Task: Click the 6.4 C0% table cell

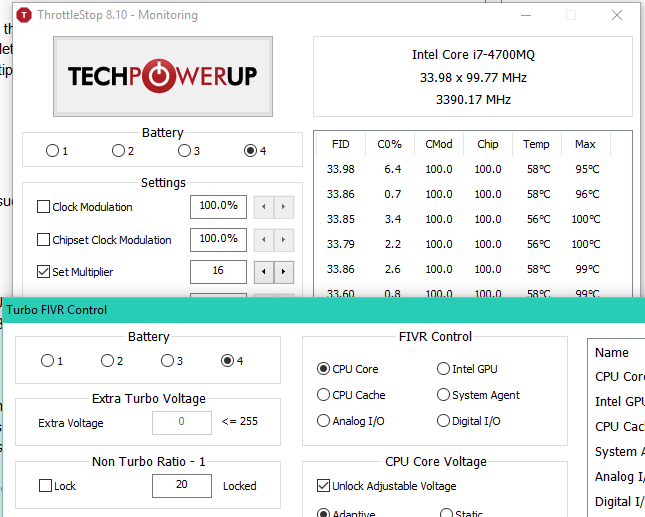Action: [x=392, y=169]
